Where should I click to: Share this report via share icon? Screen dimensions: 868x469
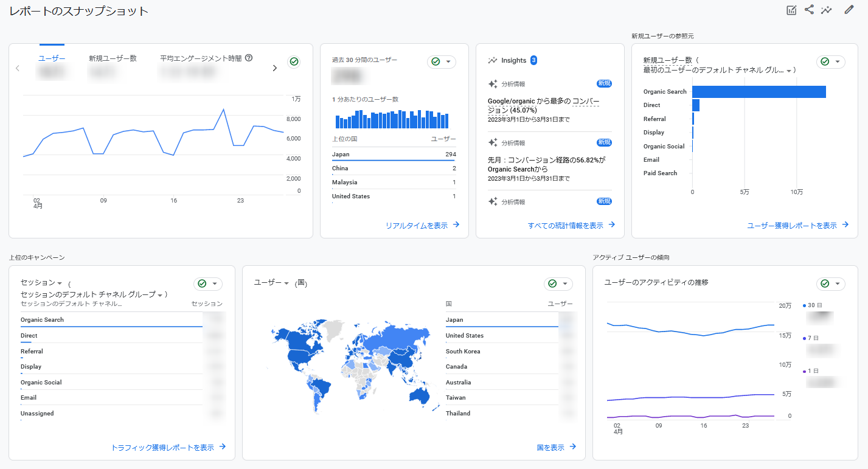coord(809,10)
